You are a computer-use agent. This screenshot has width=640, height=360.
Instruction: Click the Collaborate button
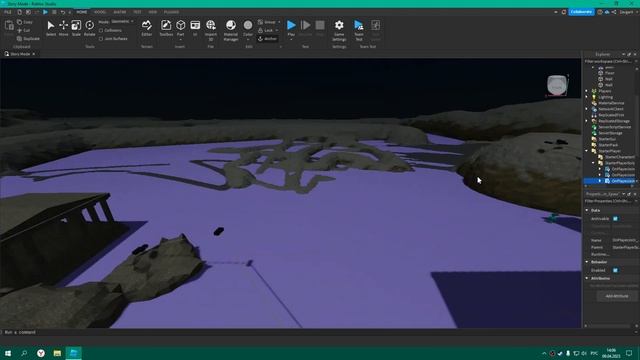coord(581,12)
